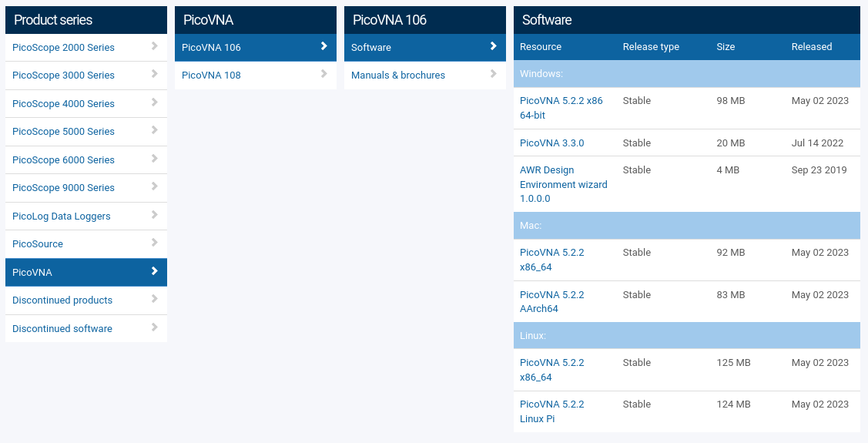Expand the PicoScope 3000 Series chevron

pyautogui.click(x=155, y=74)
